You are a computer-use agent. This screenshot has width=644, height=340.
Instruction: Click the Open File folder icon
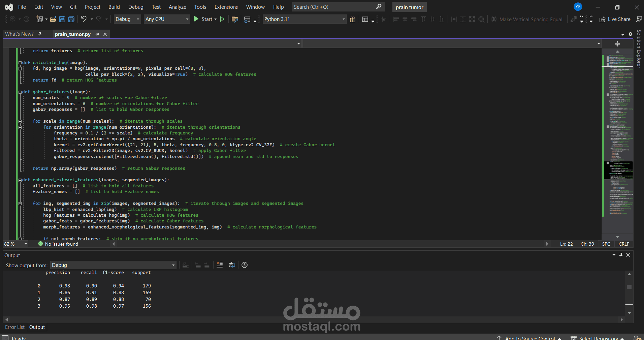(x=53, y=19)
